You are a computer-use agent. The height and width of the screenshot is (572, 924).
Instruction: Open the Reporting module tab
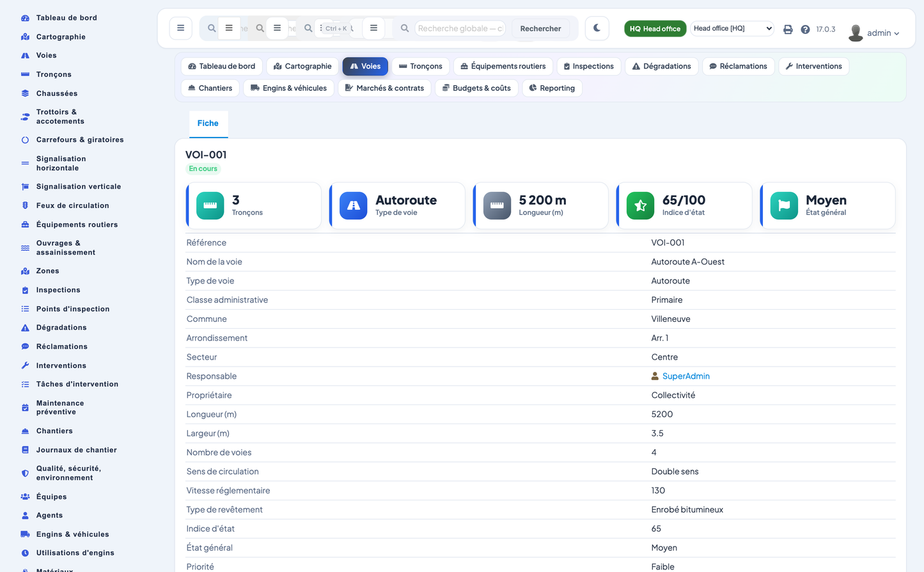(x=552, y=88)
